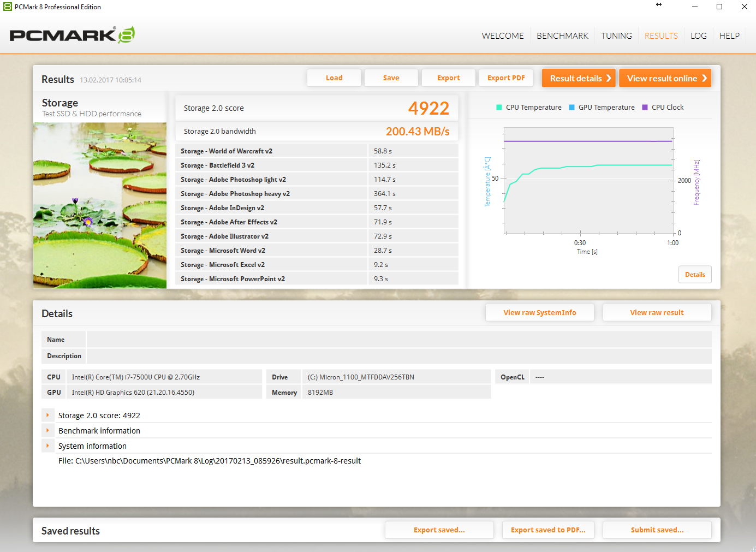Expand the Storage 2.0 score: 4922 section
The width and height of the screenshot is (756, 552).
pos(47,416)
